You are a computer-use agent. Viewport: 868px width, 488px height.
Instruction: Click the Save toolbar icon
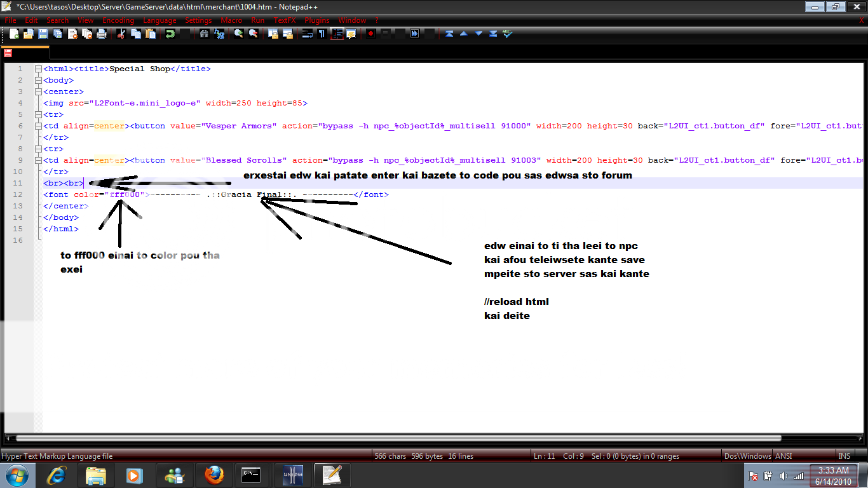tap(43, 34)
